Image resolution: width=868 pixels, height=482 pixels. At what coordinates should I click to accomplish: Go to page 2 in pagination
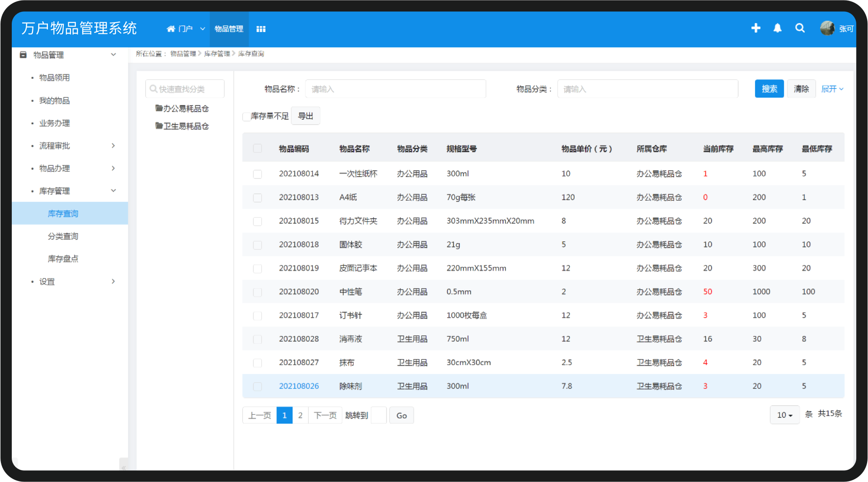pos(300,415)
